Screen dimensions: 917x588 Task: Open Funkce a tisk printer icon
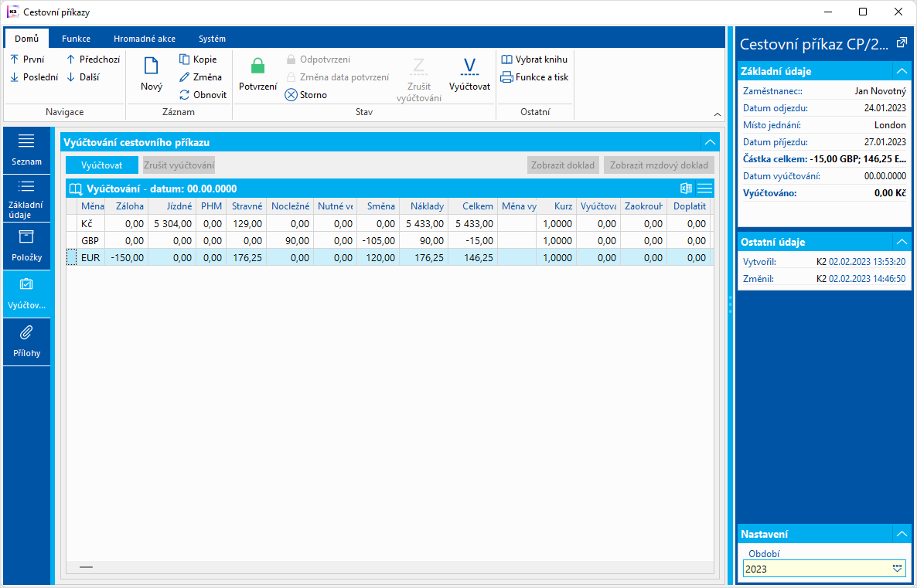(507, 77)
